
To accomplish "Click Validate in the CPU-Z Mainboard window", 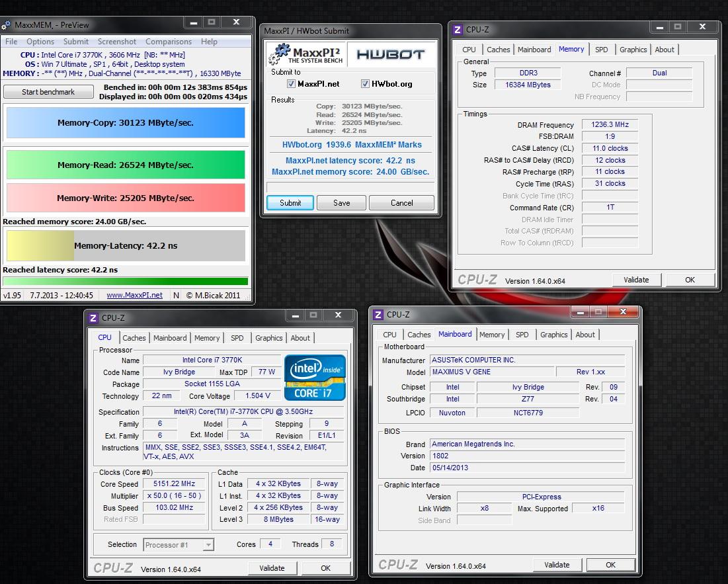I will coord(557,565).
